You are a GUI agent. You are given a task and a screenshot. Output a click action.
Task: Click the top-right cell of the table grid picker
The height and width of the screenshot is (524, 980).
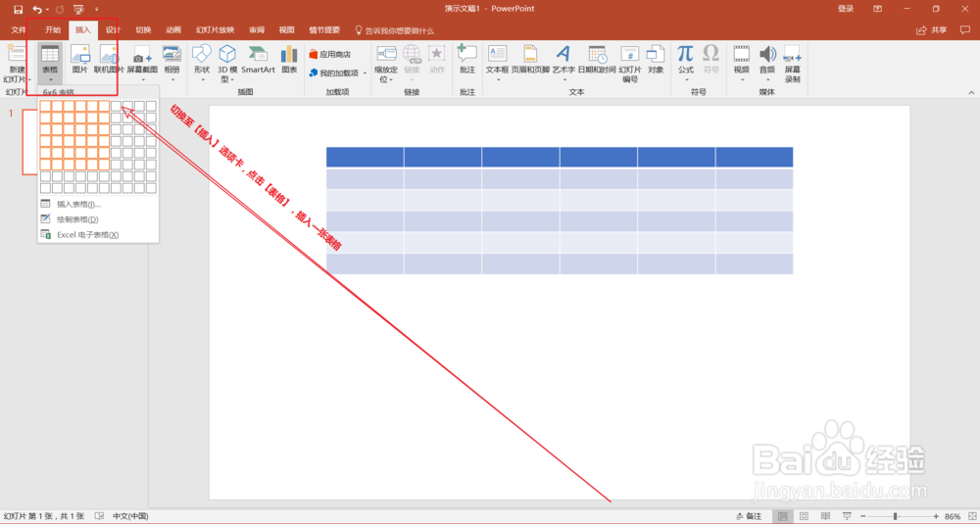[151, 106]
